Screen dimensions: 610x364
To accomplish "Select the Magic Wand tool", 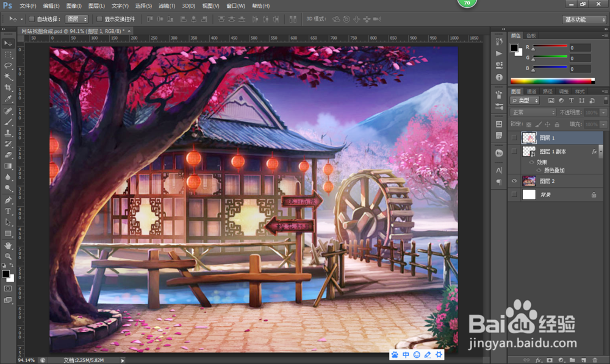I will [x=8, y=77].
